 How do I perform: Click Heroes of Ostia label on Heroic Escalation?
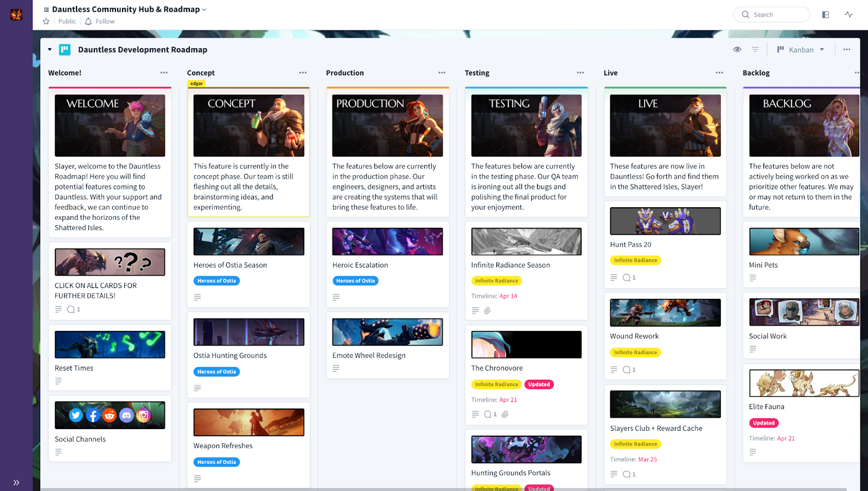[x=355, y=280]
